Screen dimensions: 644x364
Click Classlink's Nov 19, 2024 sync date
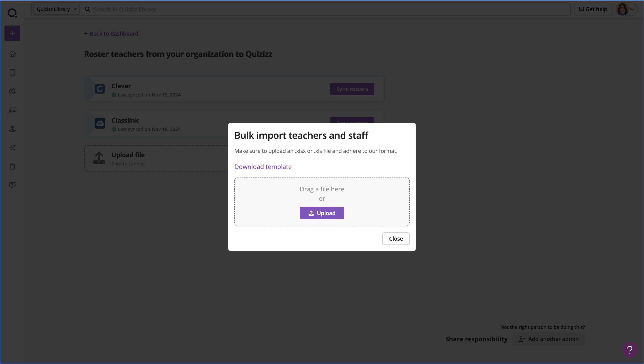166,129
